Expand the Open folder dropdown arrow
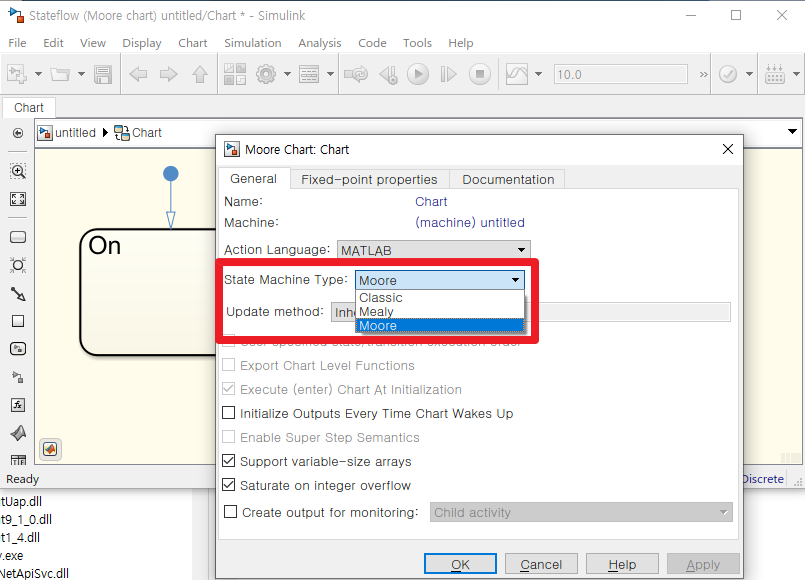This screenshot has height=580, width=805. point(81,74)
